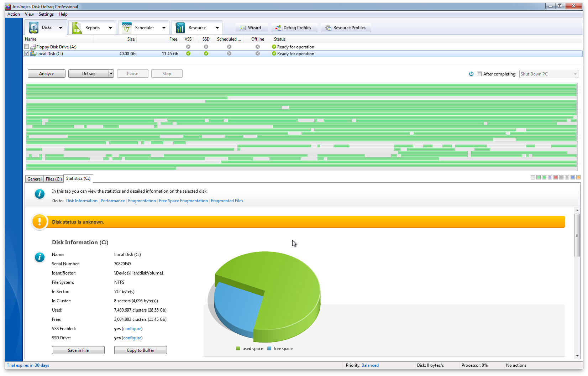The width and height of the screenshot is (588, 376).
Task: Click the SSD status icon for Floppy Disk Drive (A:)
Action: (206, 47)
